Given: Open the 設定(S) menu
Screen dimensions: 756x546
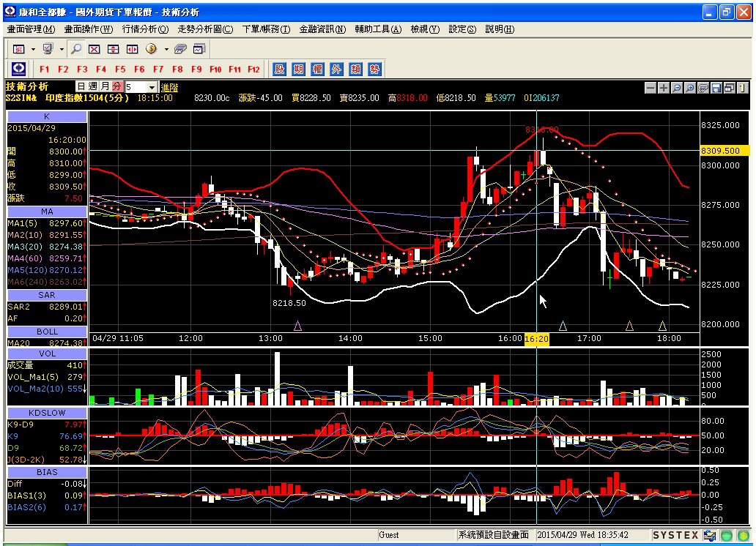Looking at the screenshot, I should click(x=462, y=29).
